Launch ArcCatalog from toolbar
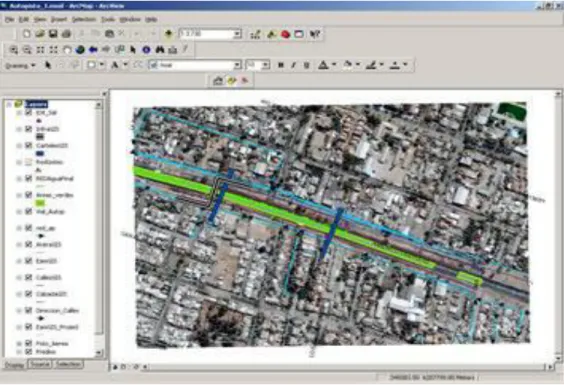 coord(272,34)
